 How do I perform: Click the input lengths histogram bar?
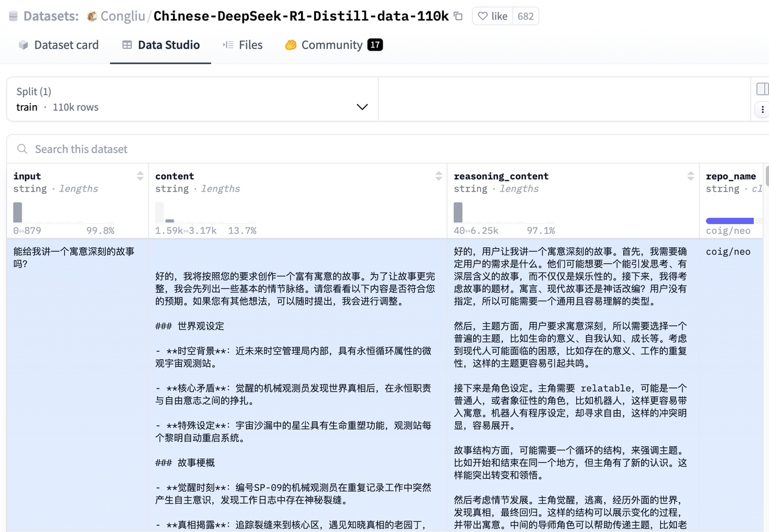[17, 212]
